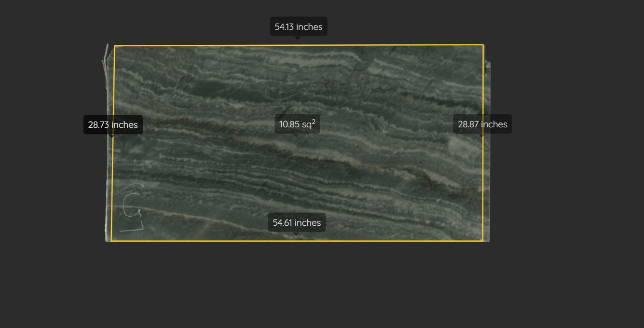Click the 54.13 inches top edge label
The width and height of the screenshot is (644, 328).
(299, 27)
